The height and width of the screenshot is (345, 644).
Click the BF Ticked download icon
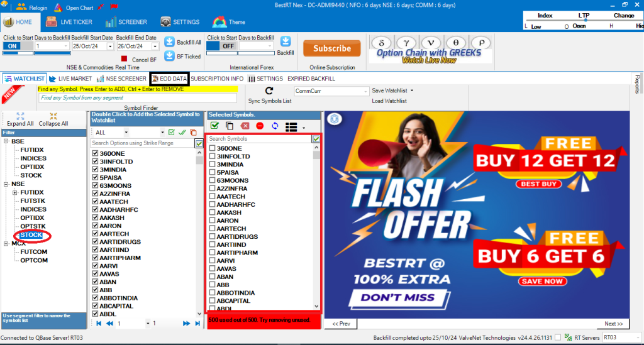click(x=169, y=56)
